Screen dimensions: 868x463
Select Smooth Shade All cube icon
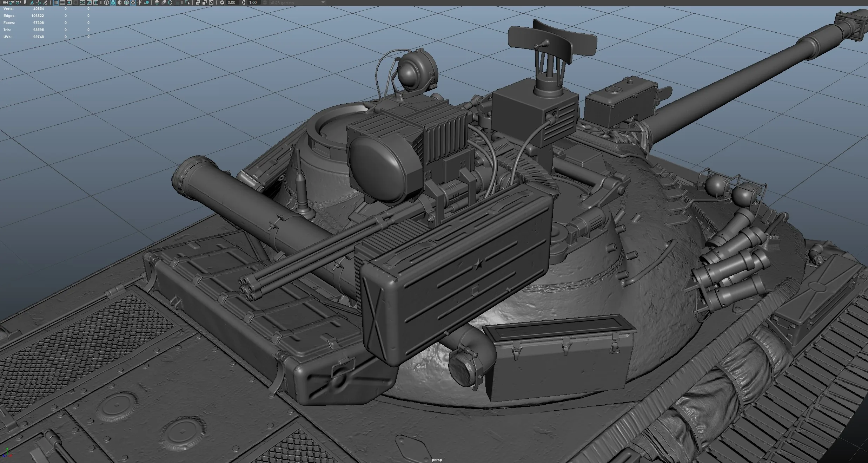(113, 2)
